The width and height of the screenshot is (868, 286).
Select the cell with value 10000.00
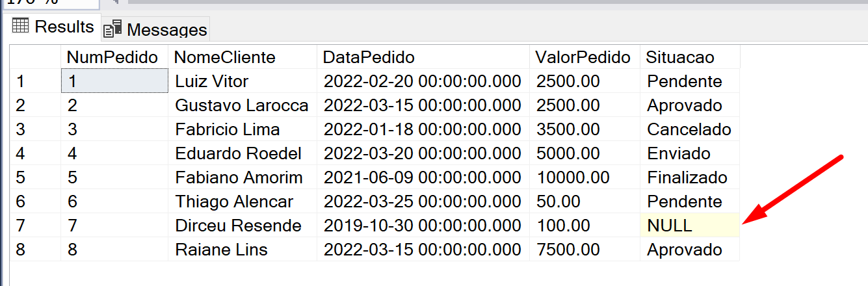585,177
